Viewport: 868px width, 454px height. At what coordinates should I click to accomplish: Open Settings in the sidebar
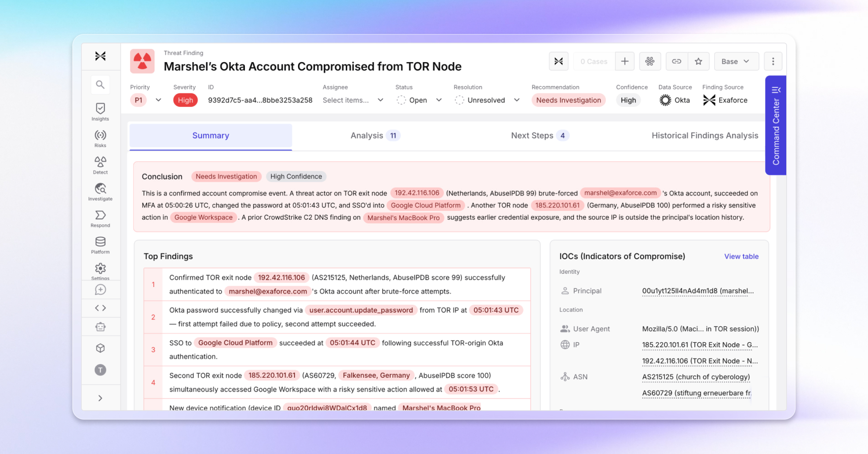(100, 271)
